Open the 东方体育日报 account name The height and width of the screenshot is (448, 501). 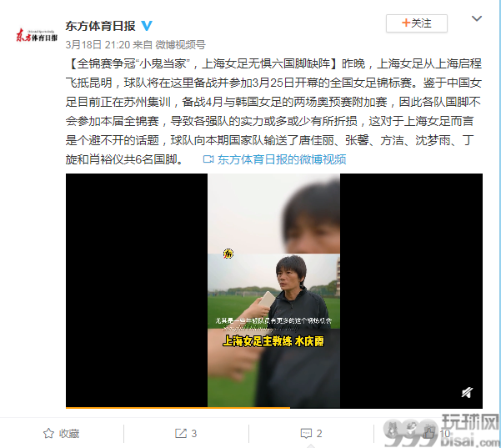coord(100,26)
